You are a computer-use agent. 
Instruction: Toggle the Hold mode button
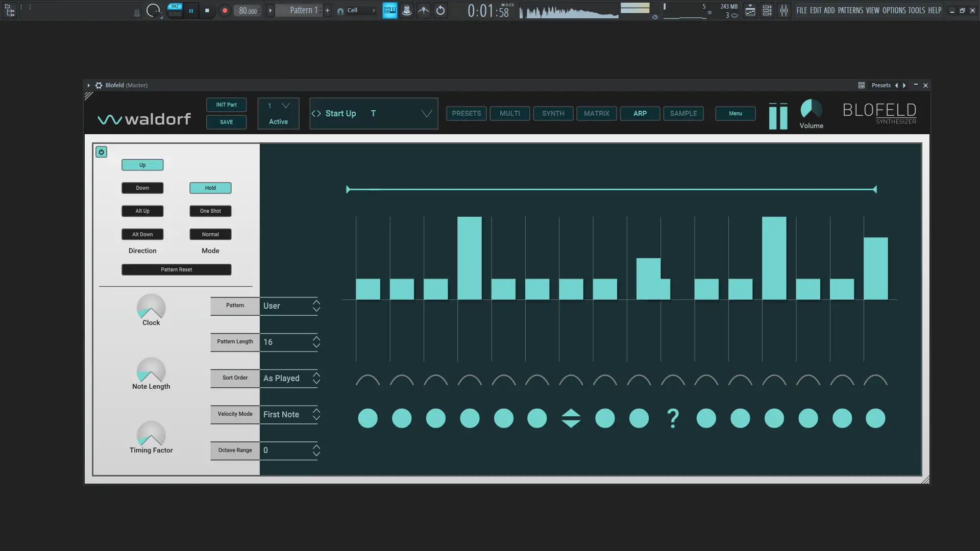pos(210,188)
